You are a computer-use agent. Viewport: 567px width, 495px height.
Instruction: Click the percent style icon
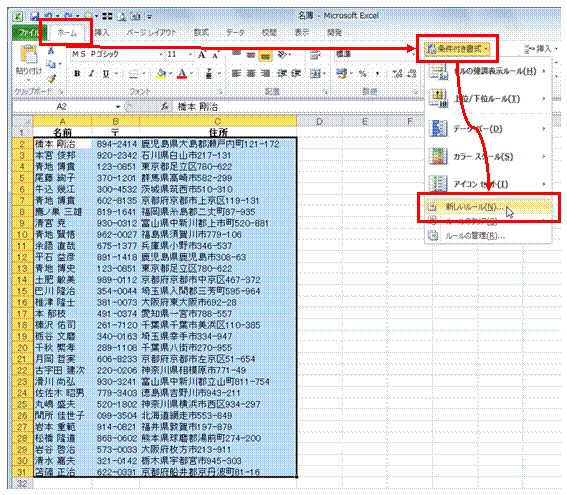362,73
